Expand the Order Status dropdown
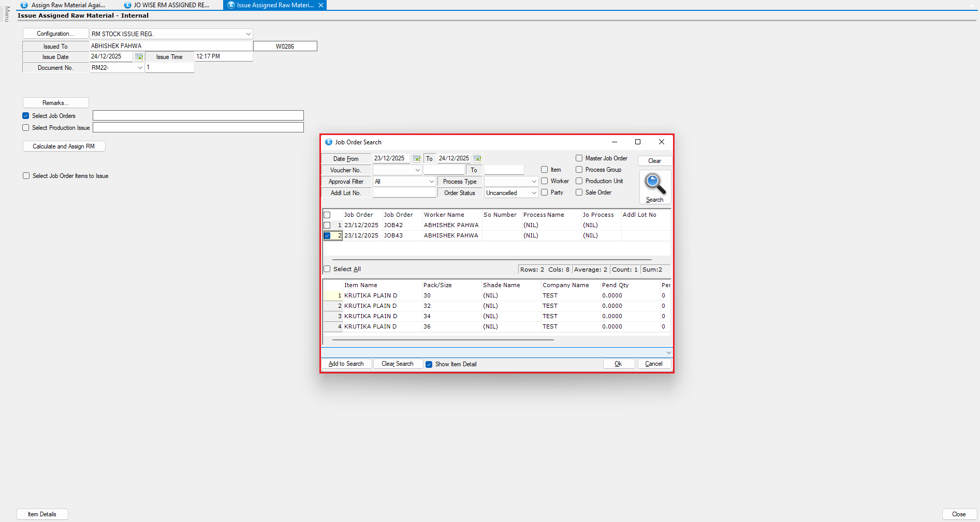The height and width of the screenshot is (522, 980). point(534,193)
